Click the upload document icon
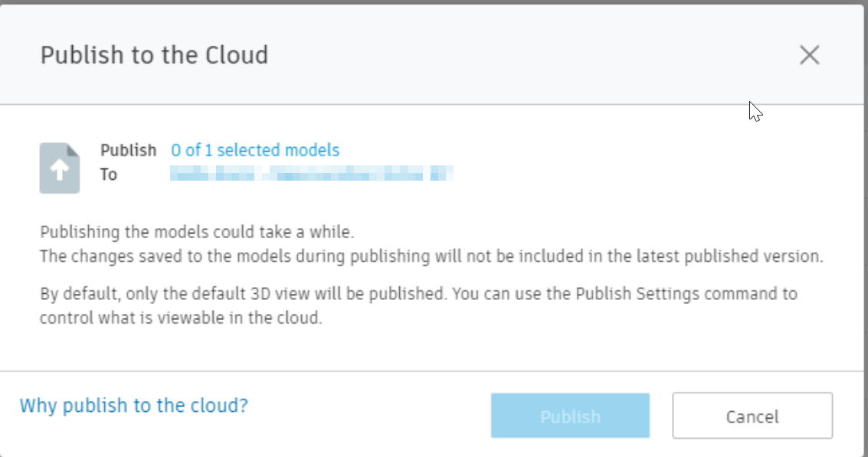 coord(60,168)
